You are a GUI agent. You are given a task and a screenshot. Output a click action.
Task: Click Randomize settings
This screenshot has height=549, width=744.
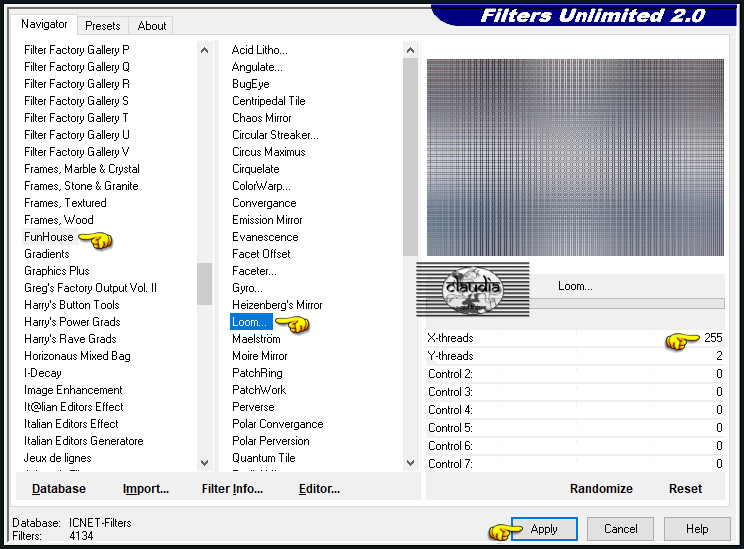(601, 489)
